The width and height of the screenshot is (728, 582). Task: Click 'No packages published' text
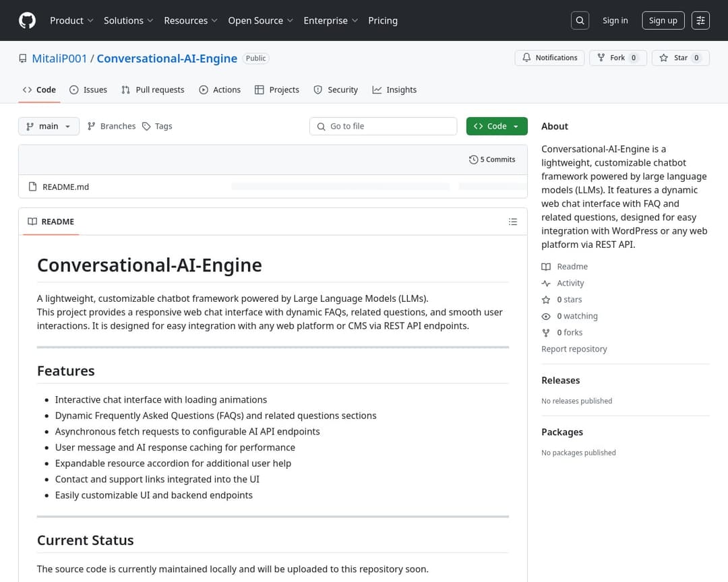coord(578,453)
